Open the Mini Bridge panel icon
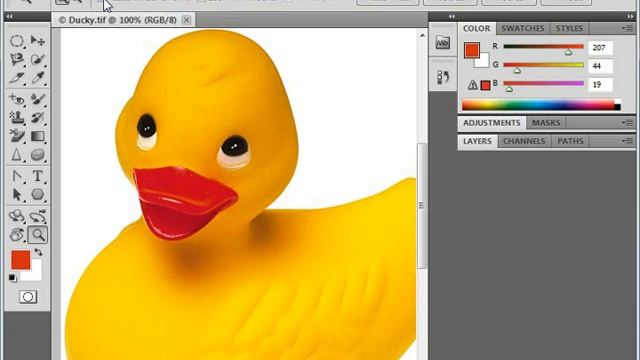 click(x=442, y=42)
